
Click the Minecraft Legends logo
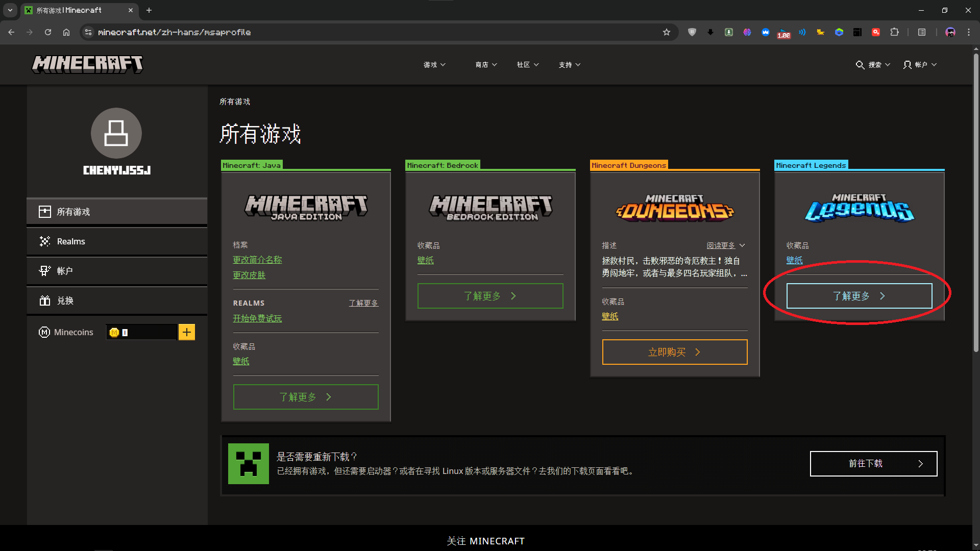pyautogui.click(x=860, y=208)
